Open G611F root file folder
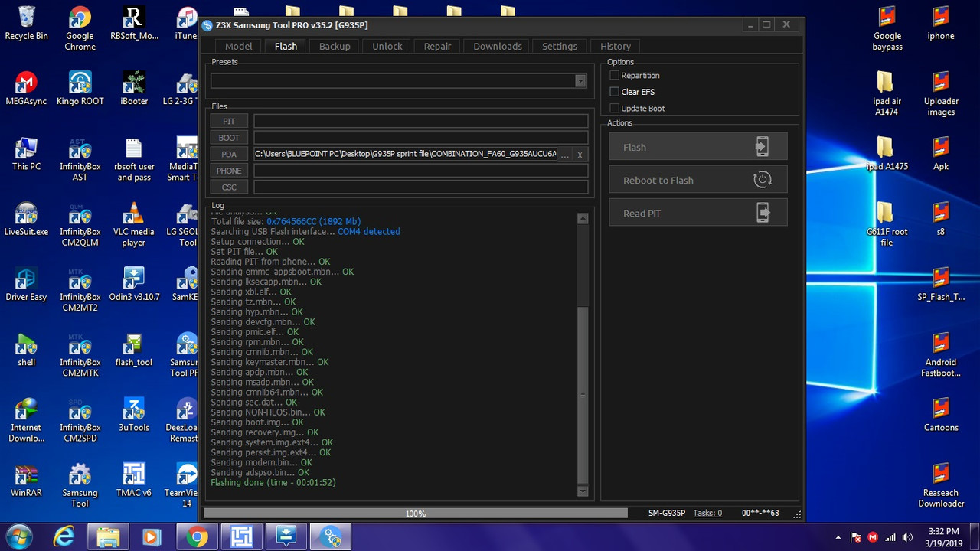 click(887, 224)
